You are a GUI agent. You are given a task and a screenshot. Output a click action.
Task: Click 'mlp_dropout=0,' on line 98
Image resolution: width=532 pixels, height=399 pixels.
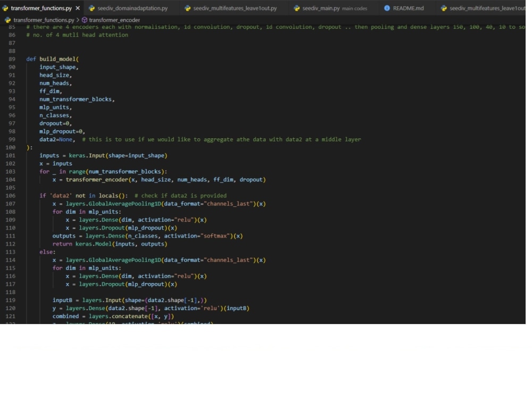[x=62, y=131]
